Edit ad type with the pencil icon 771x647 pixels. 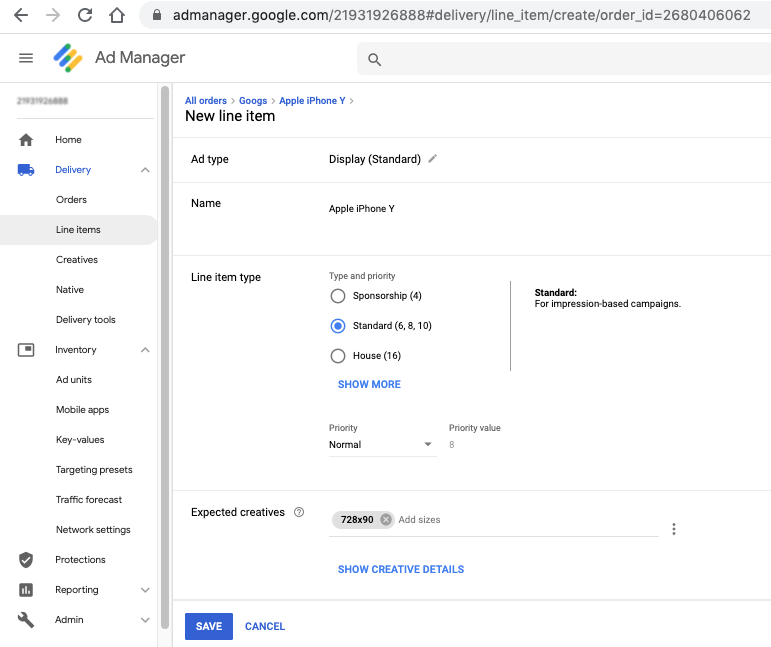(432, 159)
